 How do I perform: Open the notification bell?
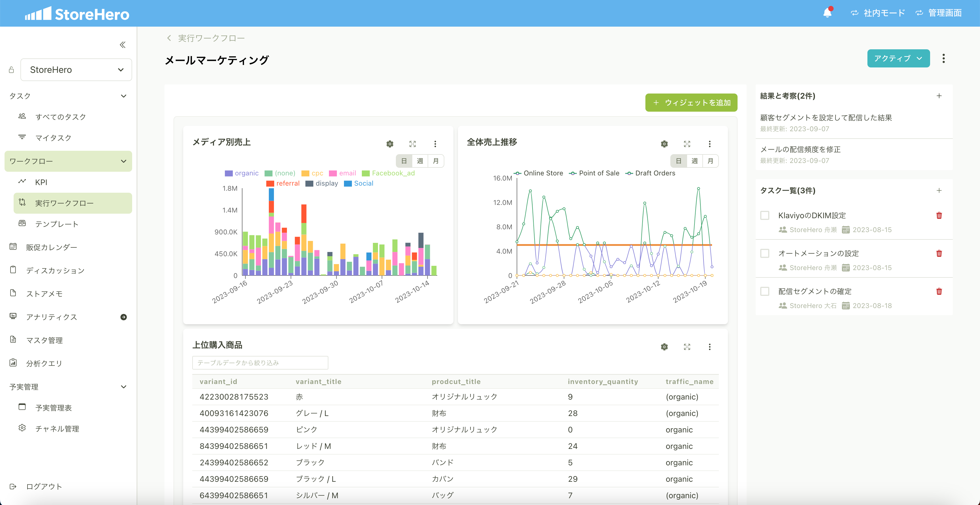[827, 13]
